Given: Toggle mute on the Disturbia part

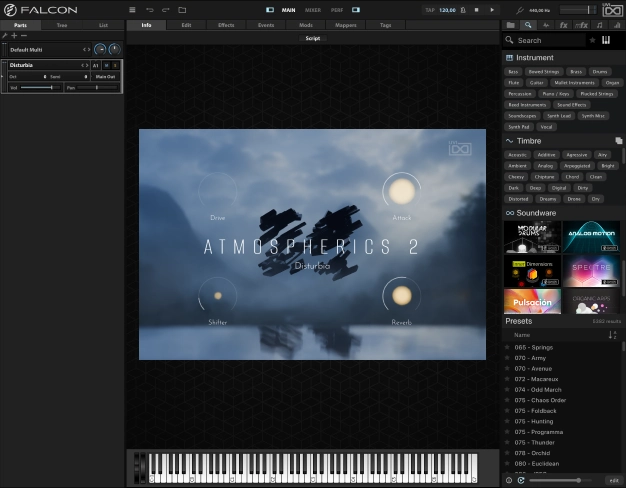Looking at the screenshot, I should tap(107, 65).
